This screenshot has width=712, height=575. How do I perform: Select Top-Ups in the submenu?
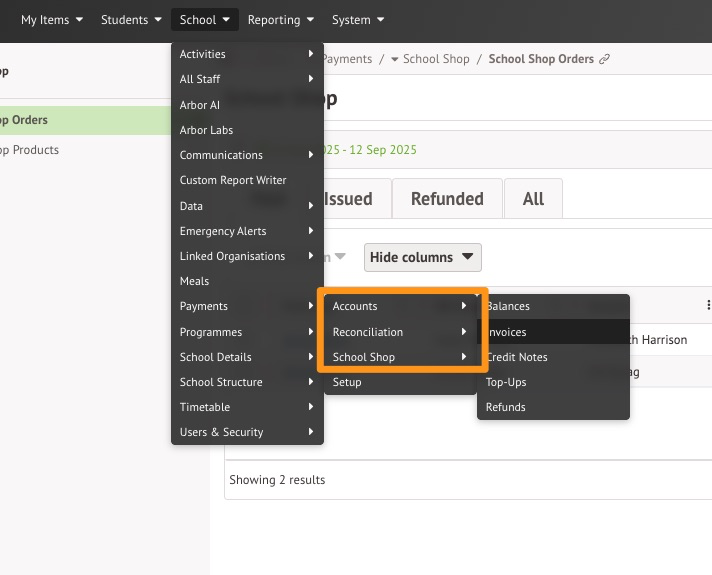pyautogui.click(x=506, y=382)
